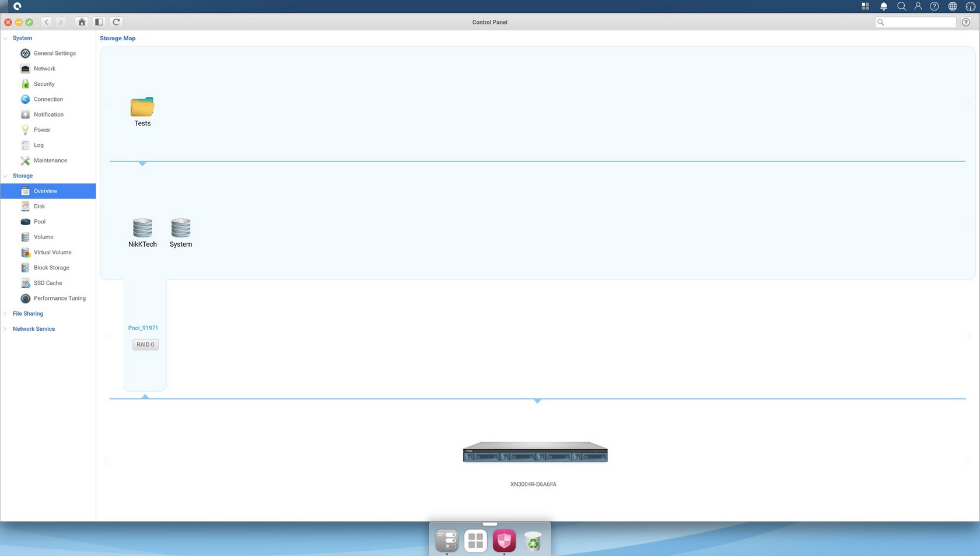Open the recycle bin in dock
Screen dimensions: 980x556
(533, 541)
